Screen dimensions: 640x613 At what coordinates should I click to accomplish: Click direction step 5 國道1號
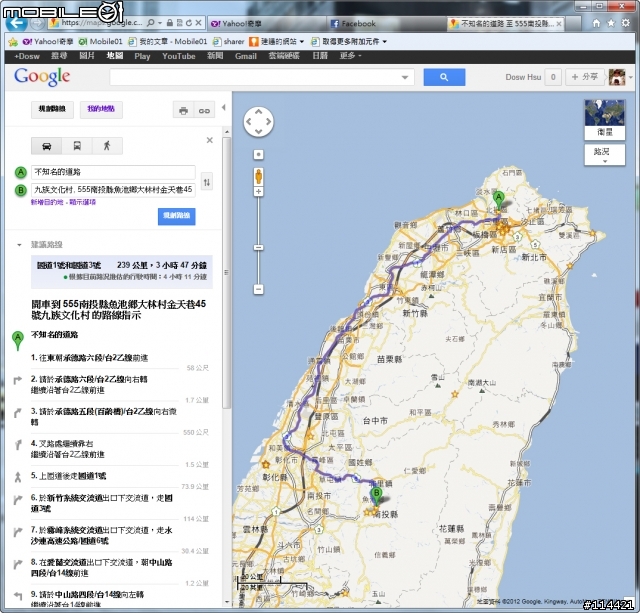click(69, 476)
